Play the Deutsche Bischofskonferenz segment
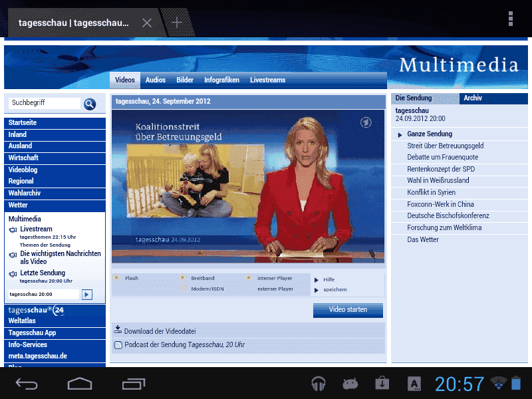This screenshot has height=399, width=532. click(x=448, y=215)
